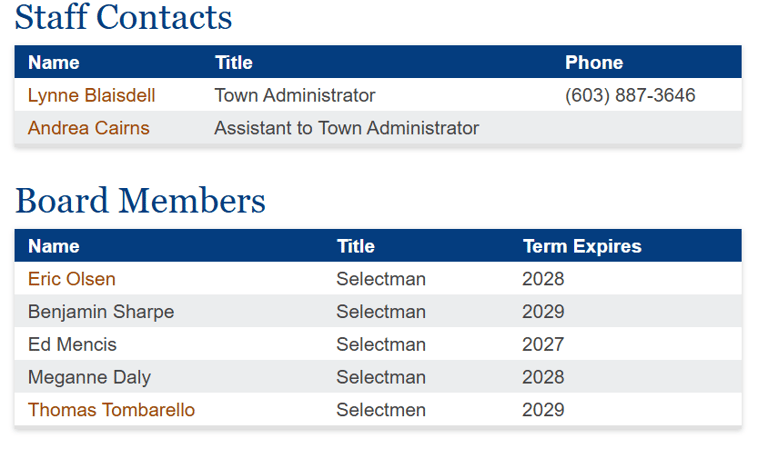
Task: Click the Title header in Staff Contacts table
Action: [233, 63]
